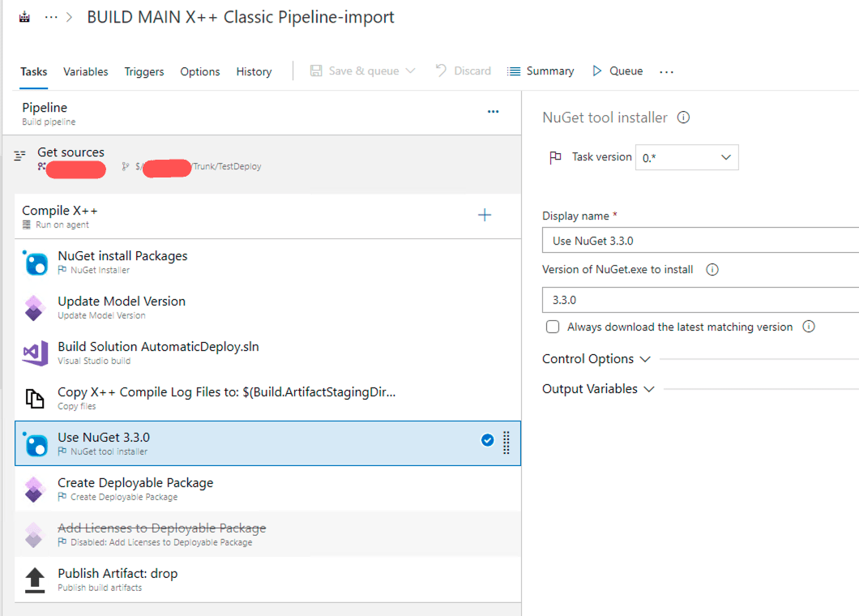This screenshot has height=616, width=859.
Task: Open Pipeline more options ellipsis
Action: [493, 112]
